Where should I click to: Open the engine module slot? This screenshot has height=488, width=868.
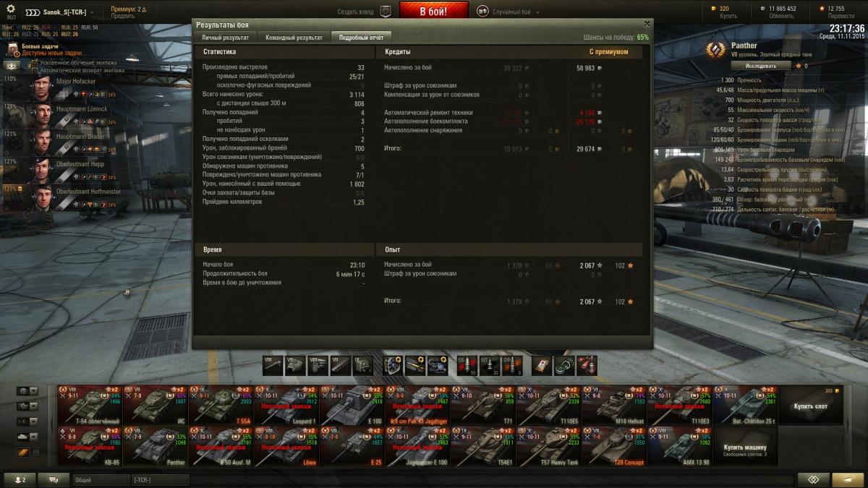click(318, 365)
